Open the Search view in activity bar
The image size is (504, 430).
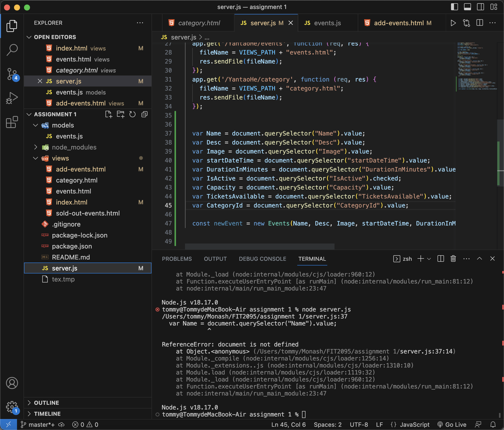(x=12, y=49)
